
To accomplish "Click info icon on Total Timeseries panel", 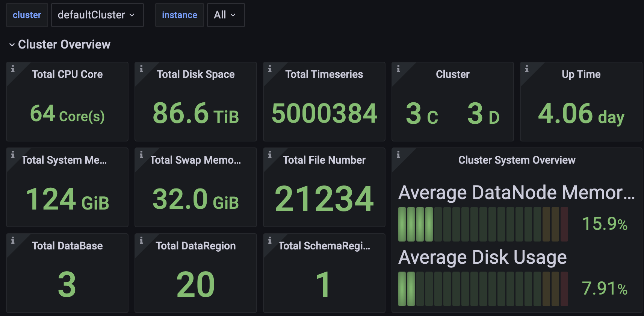I will point(270,69).
